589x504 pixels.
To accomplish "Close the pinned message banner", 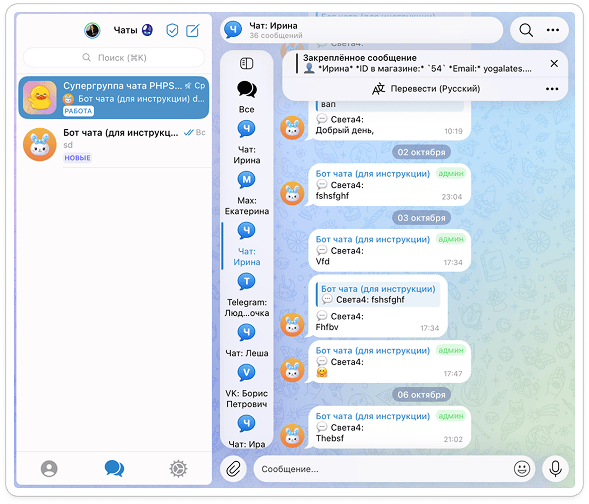I will (554, 63).
